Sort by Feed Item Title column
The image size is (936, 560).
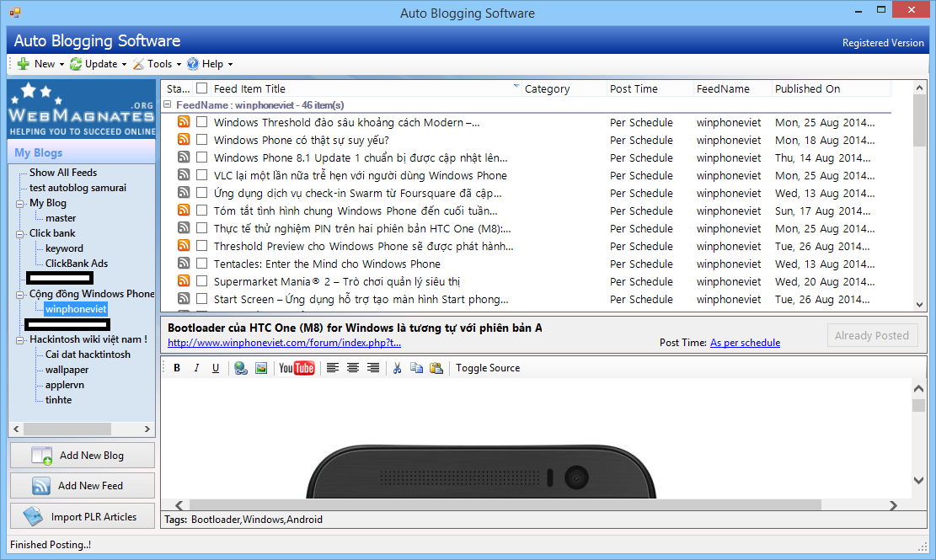pyautogui.click(x=366, y=88)
